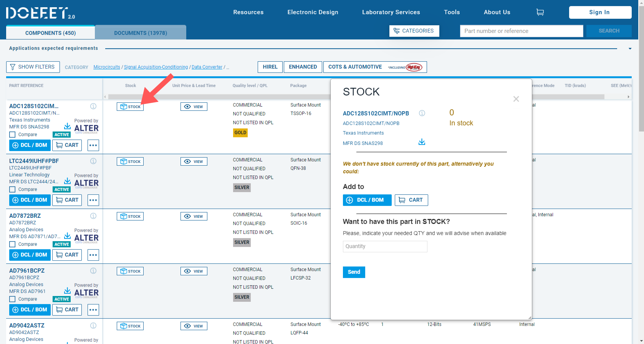Tick Compare checkbox for AD7872BRZ
The image size is (644, 344).
click(x=12, y=244)
